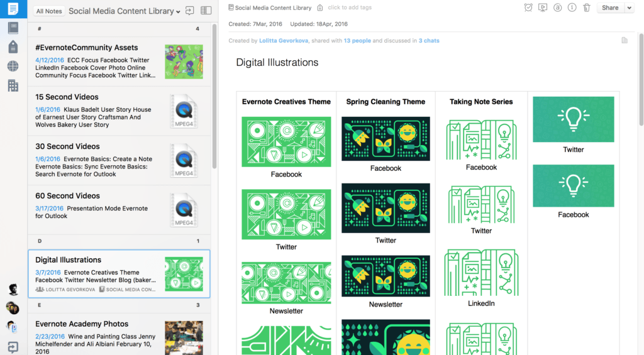Click the document icon right of shared info
644x355 pixels.
tap(625, 40)
